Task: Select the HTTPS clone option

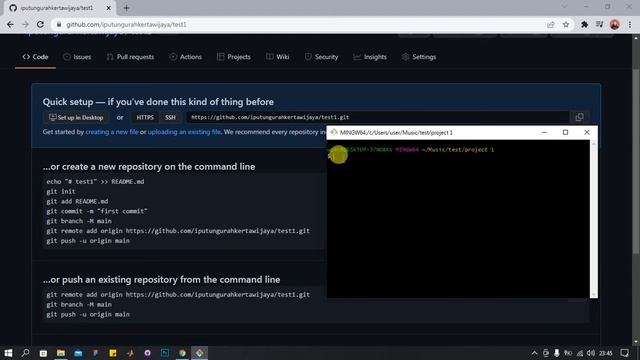Action: (145, 118)
